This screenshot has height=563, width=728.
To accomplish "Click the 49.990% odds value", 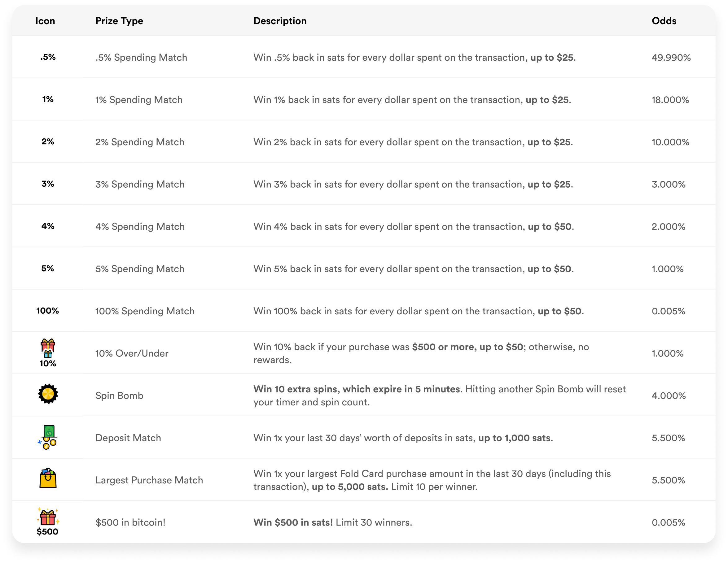I will click(x=671, y=58).
